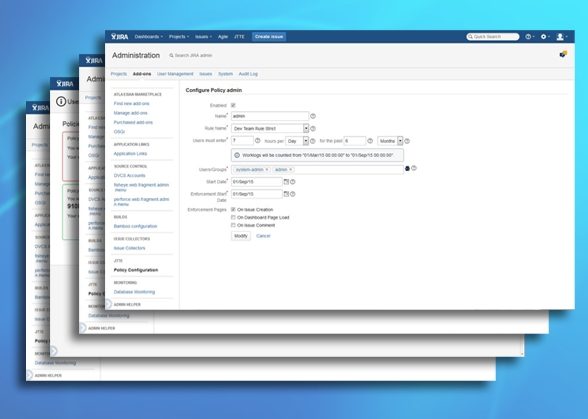588x419 pixels.
Task: Switch to the User Management tab
Action: 175,74
